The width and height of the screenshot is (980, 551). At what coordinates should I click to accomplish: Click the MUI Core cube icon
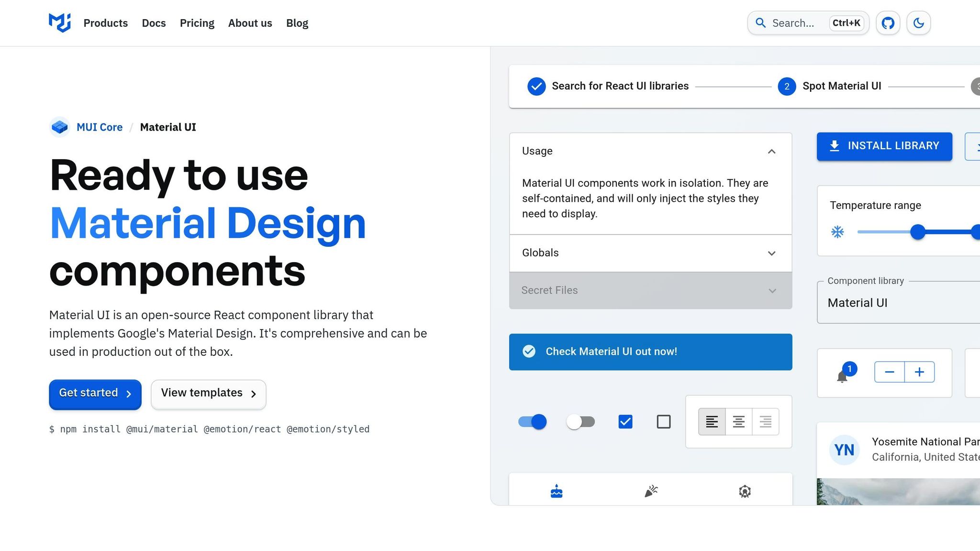tap(60, 127)
